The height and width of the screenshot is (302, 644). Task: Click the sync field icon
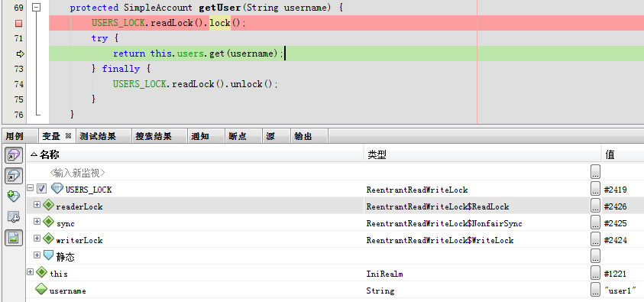tap(48, 222)
